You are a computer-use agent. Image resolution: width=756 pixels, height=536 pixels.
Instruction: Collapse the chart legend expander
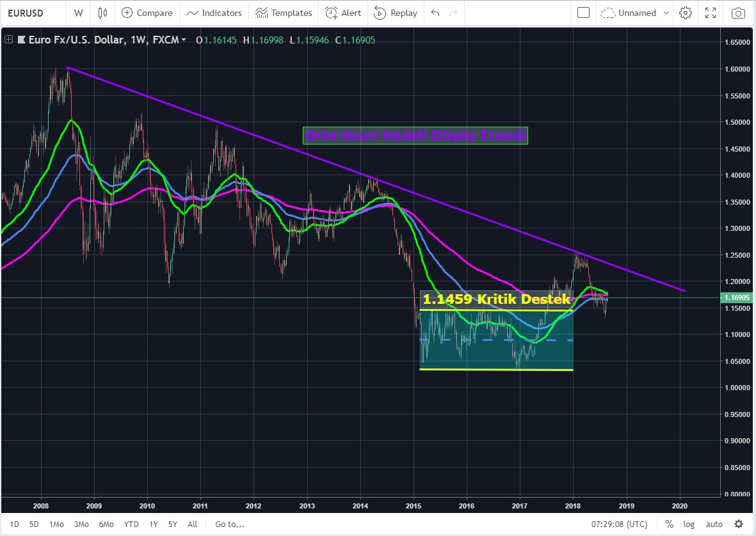point(8,40)
